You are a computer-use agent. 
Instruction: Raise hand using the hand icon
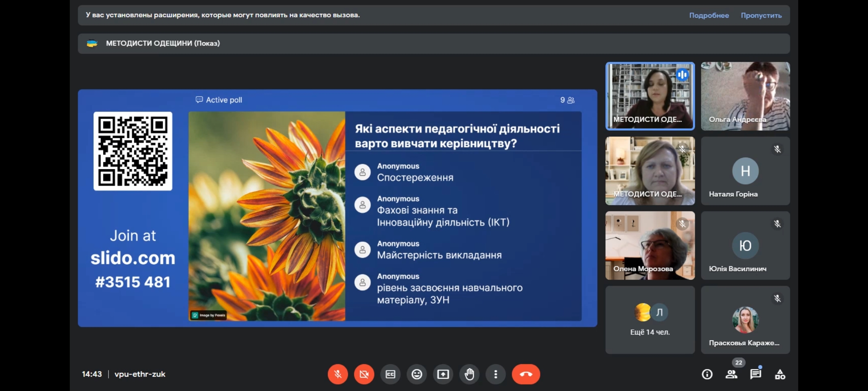click(469, 374)
